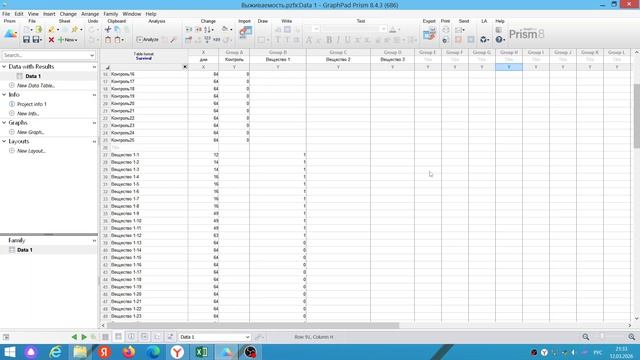Image resolution: width=640 pixels, height=360 pixels.
Task: Select Data 1 in Family panel
Action: (24, 250)
